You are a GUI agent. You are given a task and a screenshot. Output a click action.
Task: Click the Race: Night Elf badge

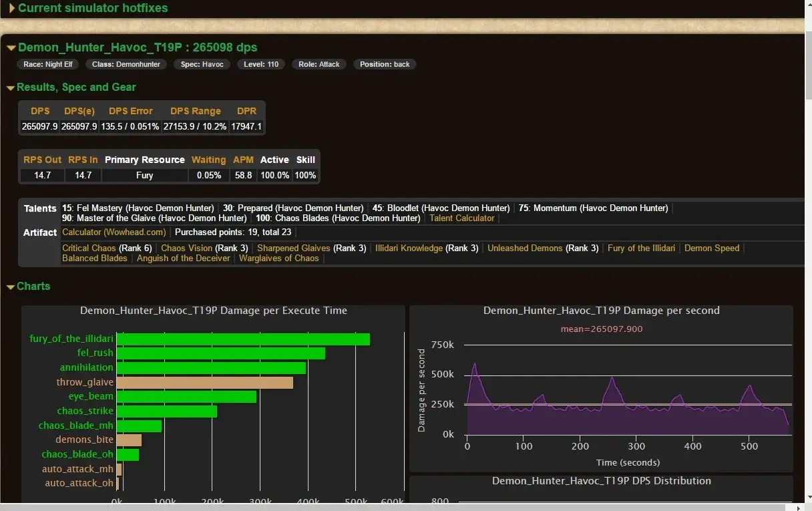(47, 64)
